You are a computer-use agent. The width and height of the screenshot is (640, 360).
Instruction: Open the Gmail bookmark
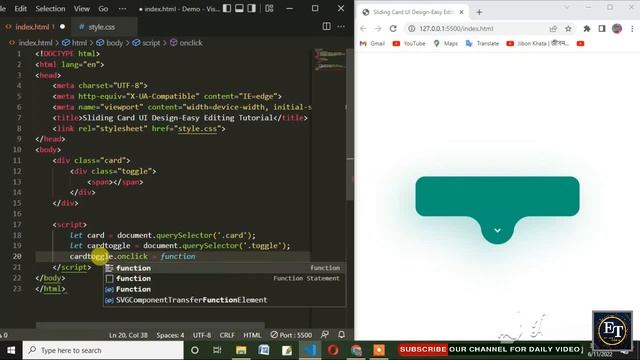coord(372,43)
